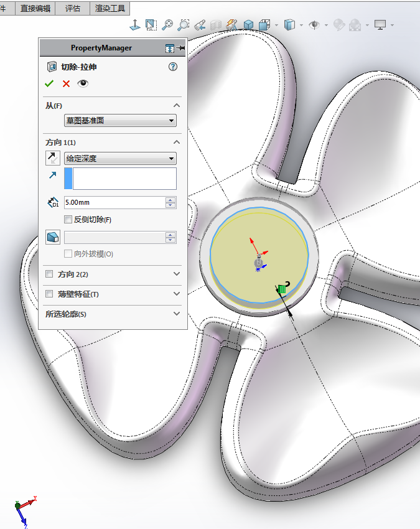Expand the 方向 2(2) section
This screenshot has height=529, width=420.
pyautogui.click(x=177, y=274)
